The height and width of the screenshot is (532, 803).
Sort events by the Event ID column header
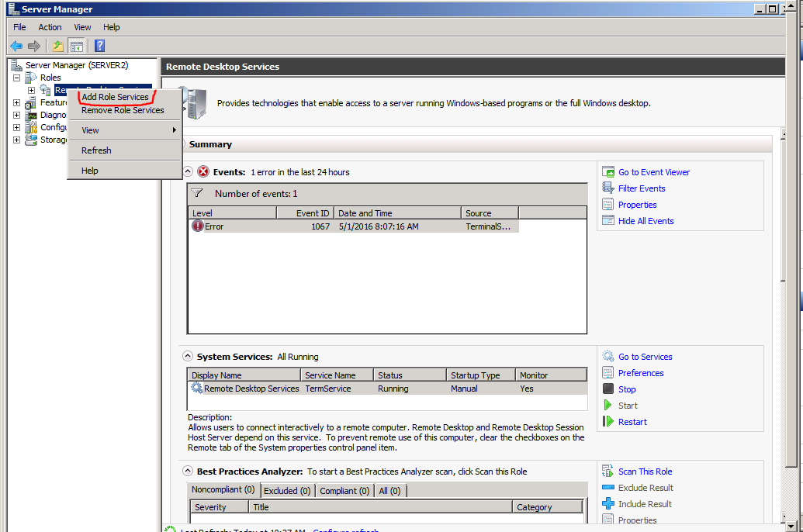coord(305,213)
